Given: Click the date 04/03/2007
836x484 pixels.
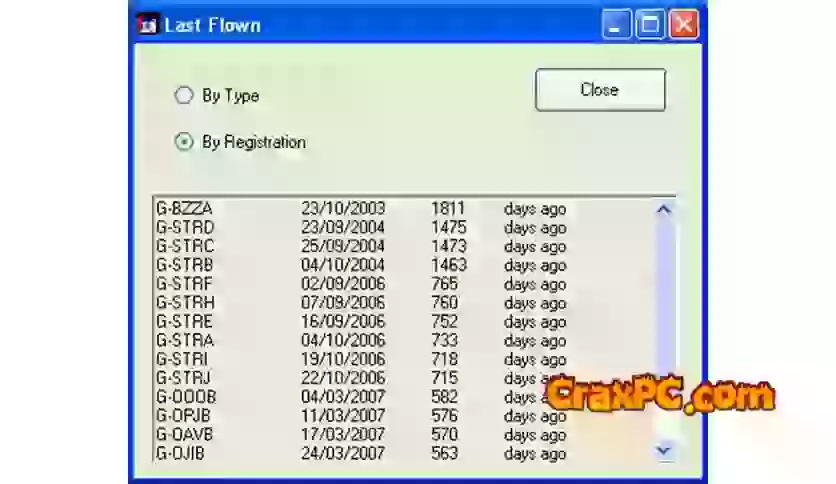Looking at the screenshot, I should click(343, 397).
